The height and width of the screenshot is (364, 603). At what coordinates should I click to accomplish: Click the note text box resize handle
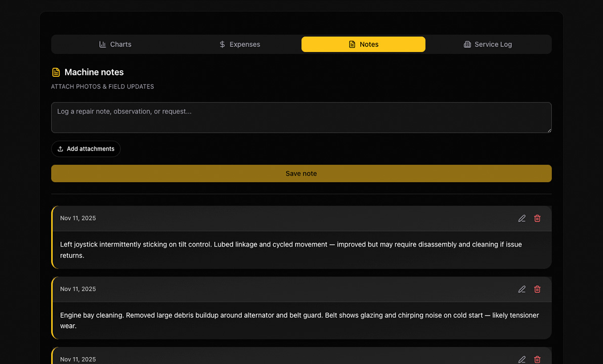tap(548, 130)
